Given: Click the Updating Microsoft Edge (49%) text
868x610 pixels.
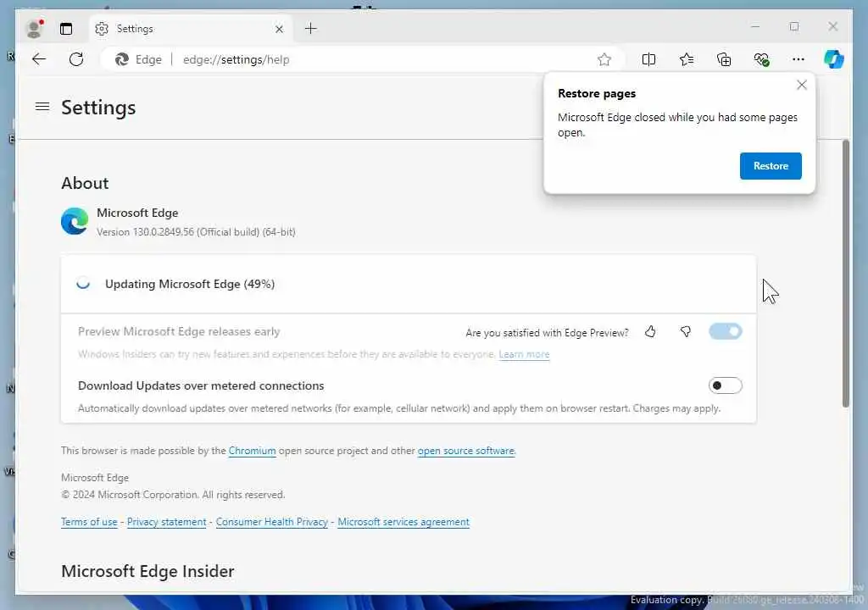Looking at the screenshot, I should tap(190, 284).
